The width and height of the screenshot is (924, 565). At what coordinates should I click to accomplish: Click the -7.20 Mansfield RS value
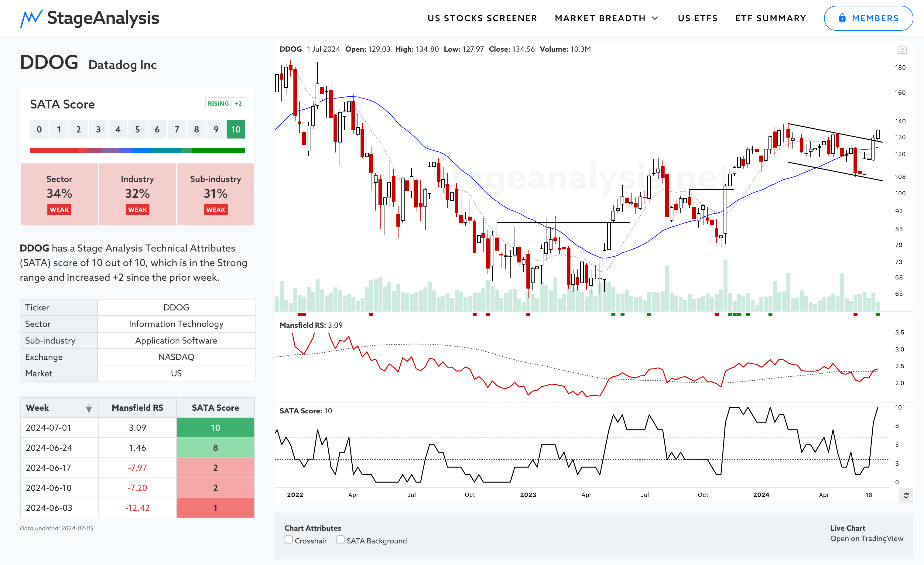click(x=137, y=488)
